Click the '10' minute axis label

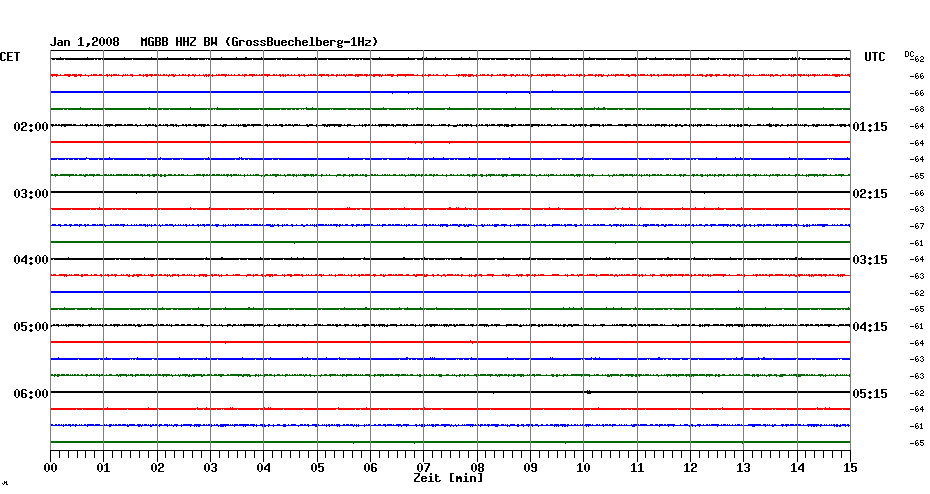click(x=583, y=468)
